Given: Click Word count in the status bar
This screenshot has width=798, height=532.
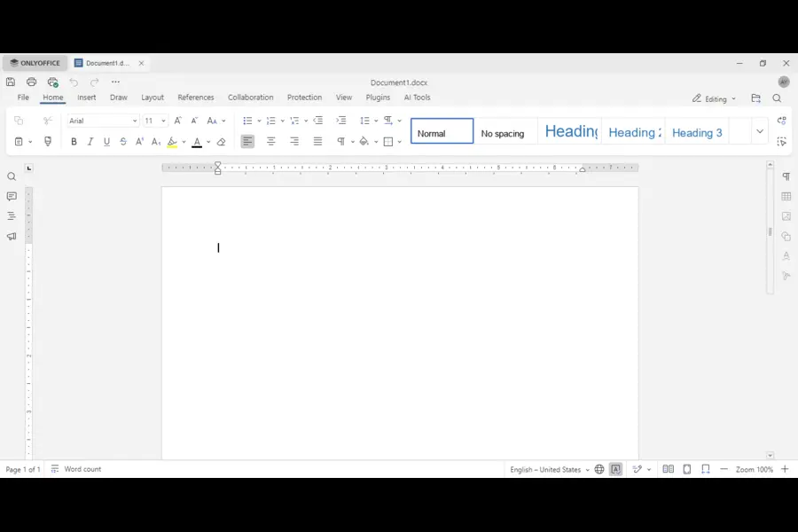Looking at the screenshot, I should click(76, 469).
